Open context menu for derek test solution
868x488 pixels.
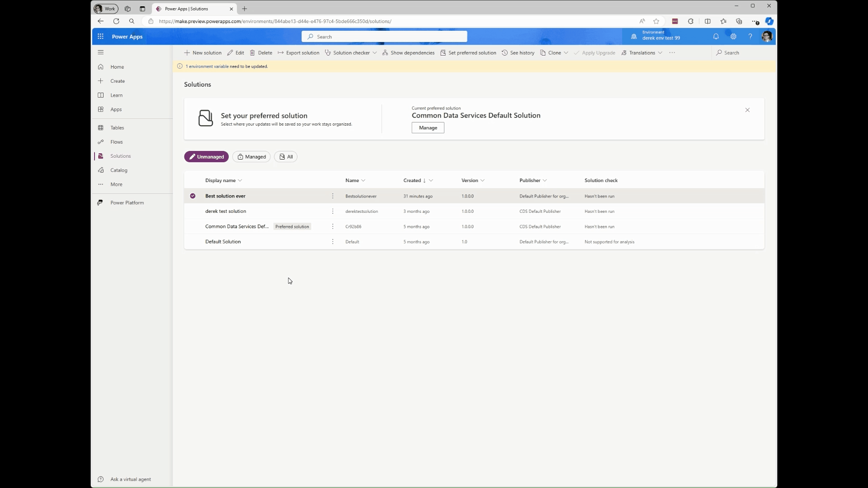(x=332, y=211)
